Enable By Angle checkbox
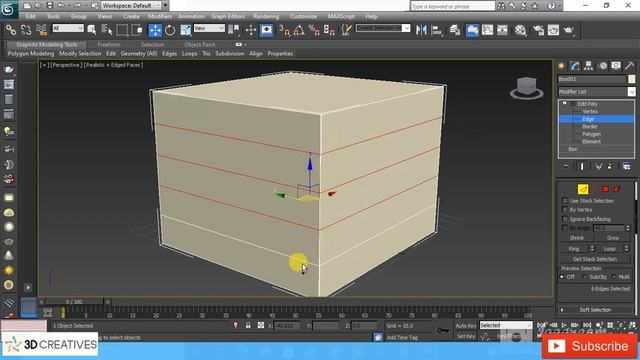 [x=565, y=228]
